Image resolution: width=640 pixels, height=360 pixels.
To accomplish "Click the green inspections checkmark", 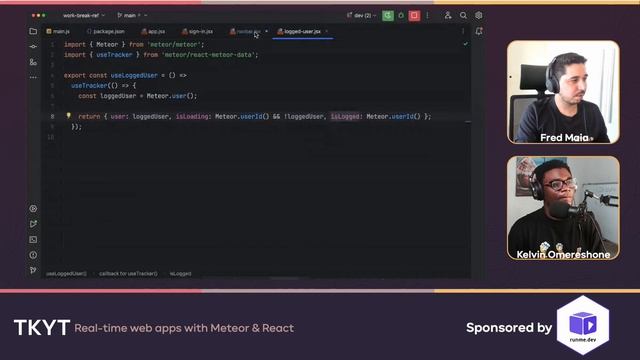I will tap(465, 44).
